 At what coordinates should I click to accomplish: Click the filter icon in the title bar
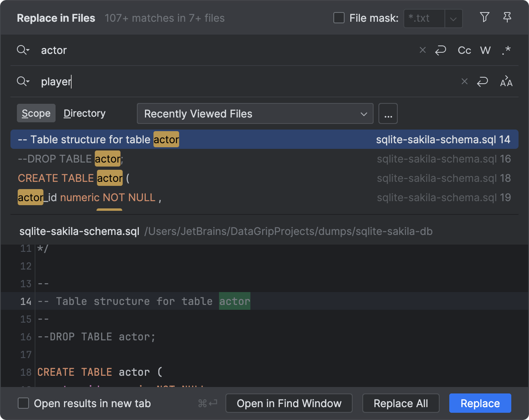(x=484, y=18)
